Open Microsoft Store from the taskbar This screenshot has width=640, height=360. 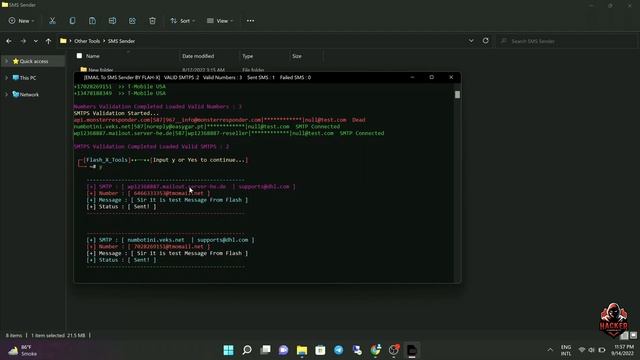coord(320,350)
